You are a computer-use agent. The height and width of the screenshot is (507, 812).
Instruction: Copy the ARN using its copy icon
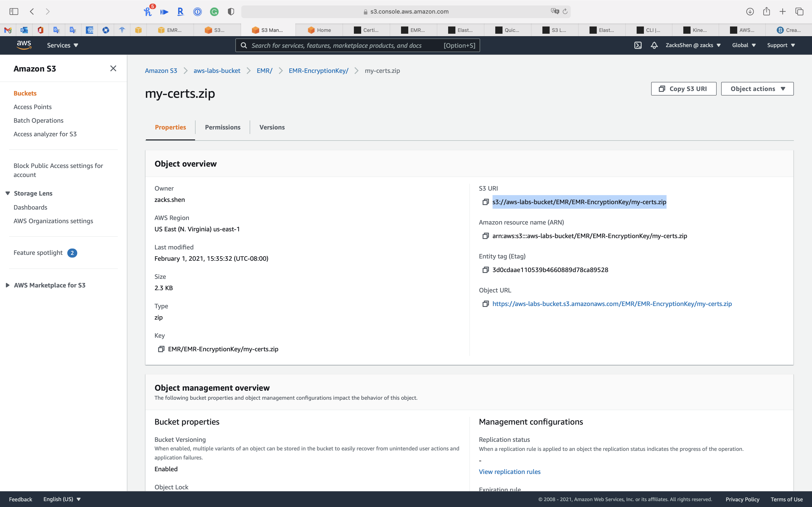pyautogui.click(x=485, y=236)
